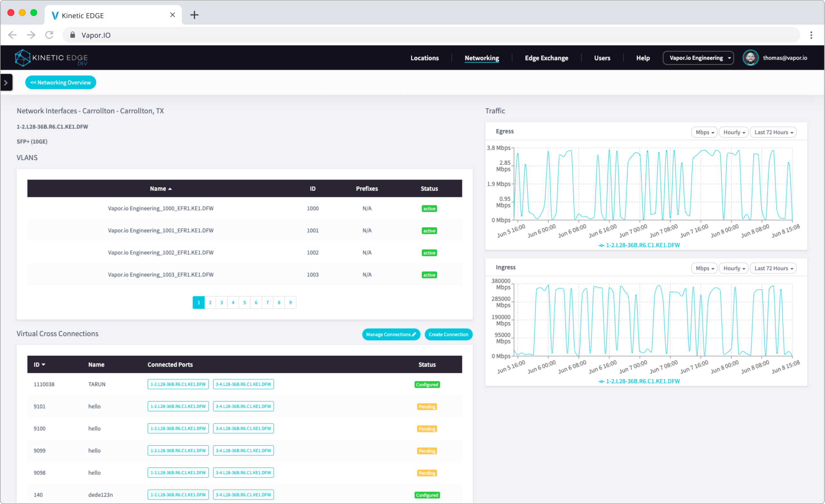The image size is (825, 504).
Task: Click Vapor.io Engineering_1002_EFR1.KE1.DFW VLAN row
Action: [245, 253]
